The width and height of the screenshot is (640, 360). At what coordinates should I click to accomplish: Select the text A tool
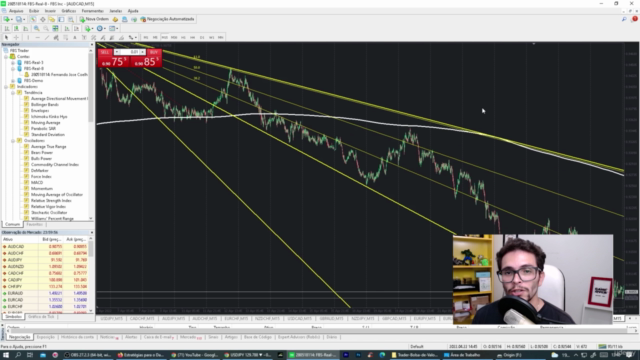[75, 38]
